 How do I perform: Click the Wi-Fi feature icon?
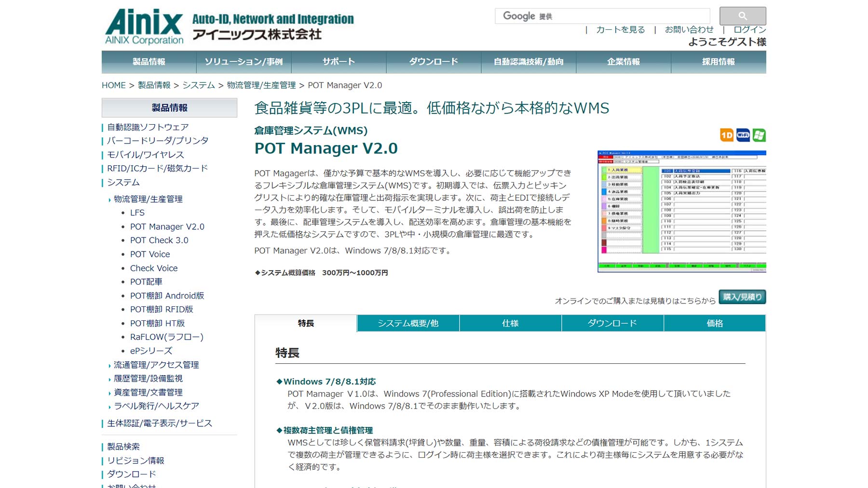[x=743, y=135]
